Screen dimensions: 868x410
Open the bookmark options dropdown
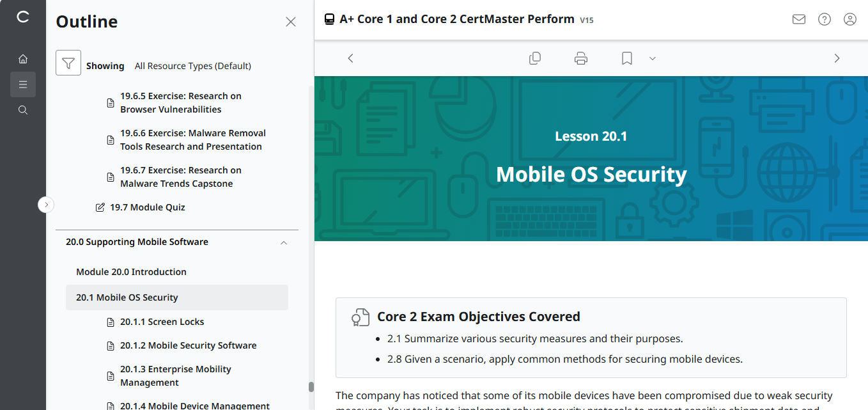click(652, 58)
